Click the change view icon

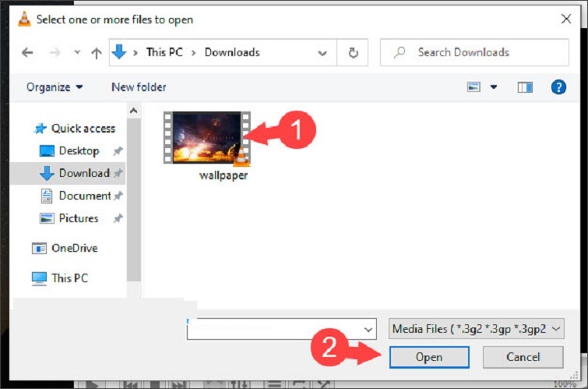(x=474, y=87)
